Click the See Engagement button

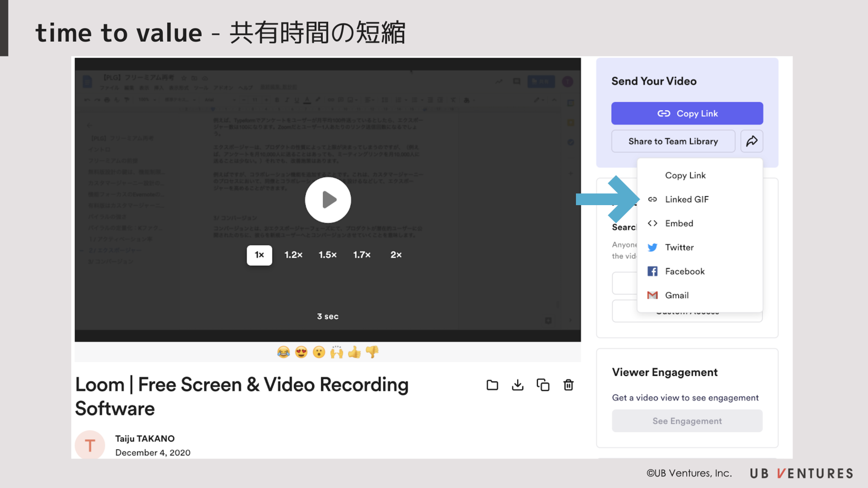pos(687,421)
